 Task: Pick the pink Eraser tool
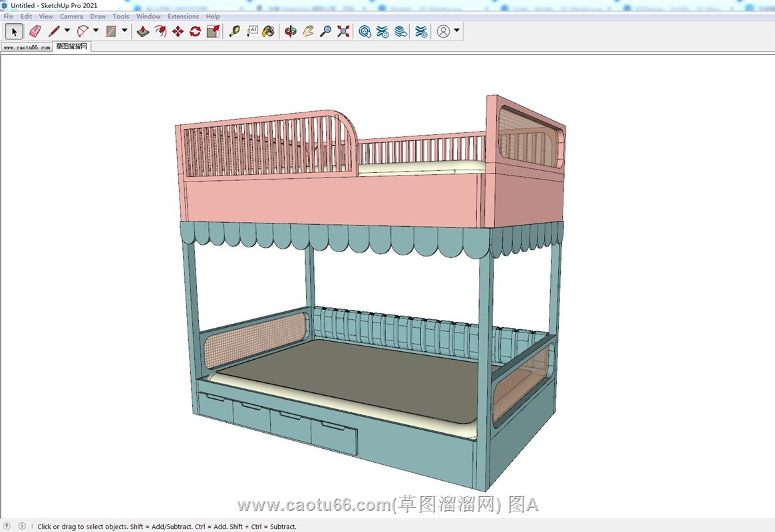[35, 32]
